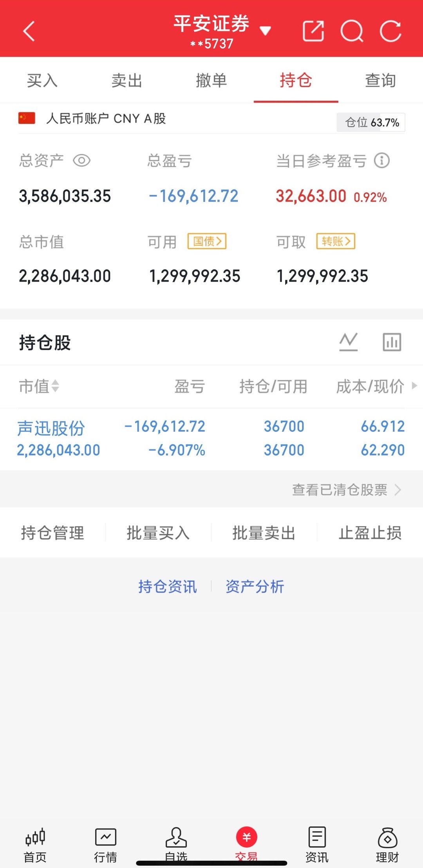Refresh holdings with the reload icon

click(390, 31)
